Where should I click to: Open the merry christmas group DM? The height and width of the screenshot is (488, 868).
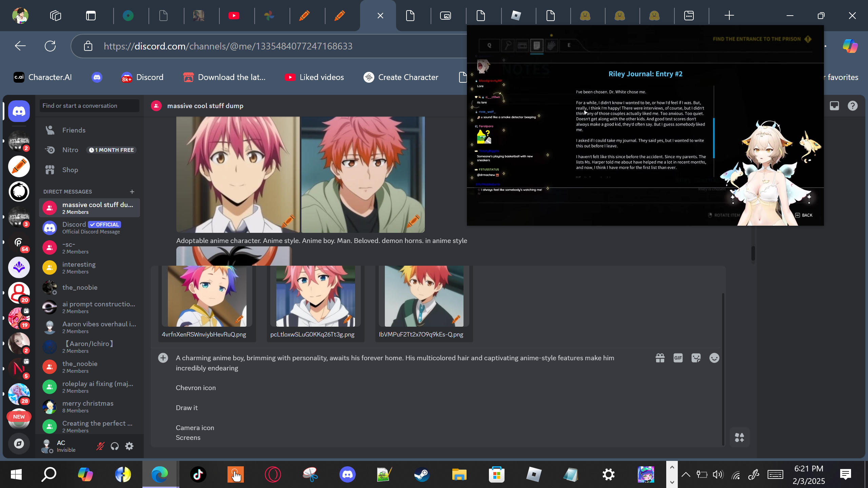90,406
